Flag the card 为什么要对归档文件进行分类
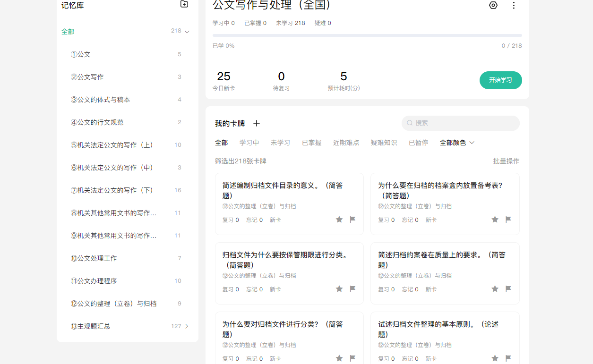Image resolution: width=593 pixels, height=364 pixels. pyautogui.click(x=352, y=358)
